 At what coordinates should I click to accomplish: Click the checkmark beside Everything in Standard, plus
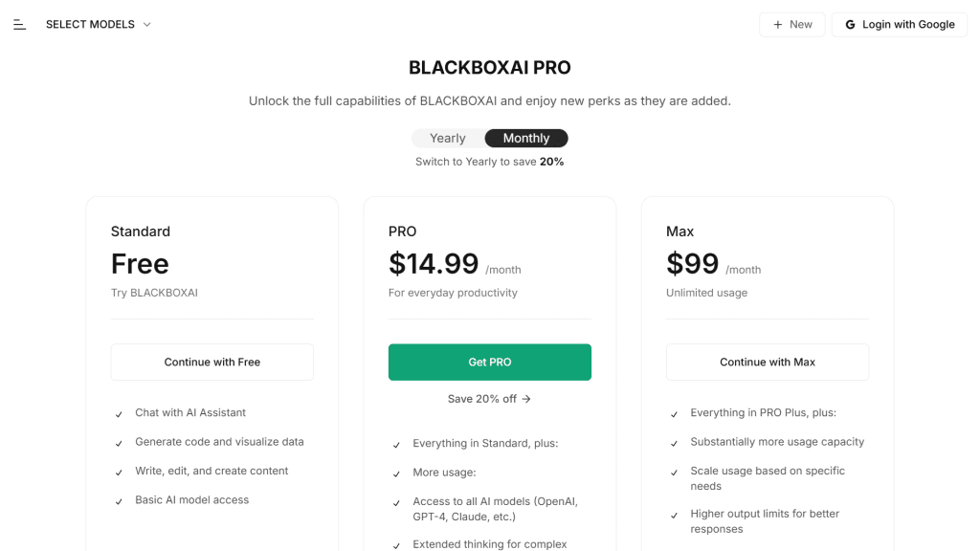click(396, 443)
